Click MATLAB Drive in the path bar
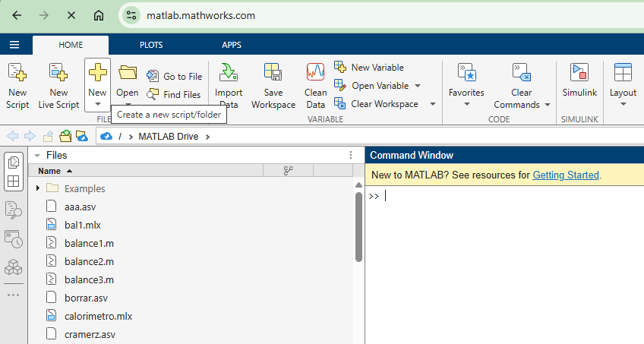This screenshot has width=644, height=344. (169, 136)
